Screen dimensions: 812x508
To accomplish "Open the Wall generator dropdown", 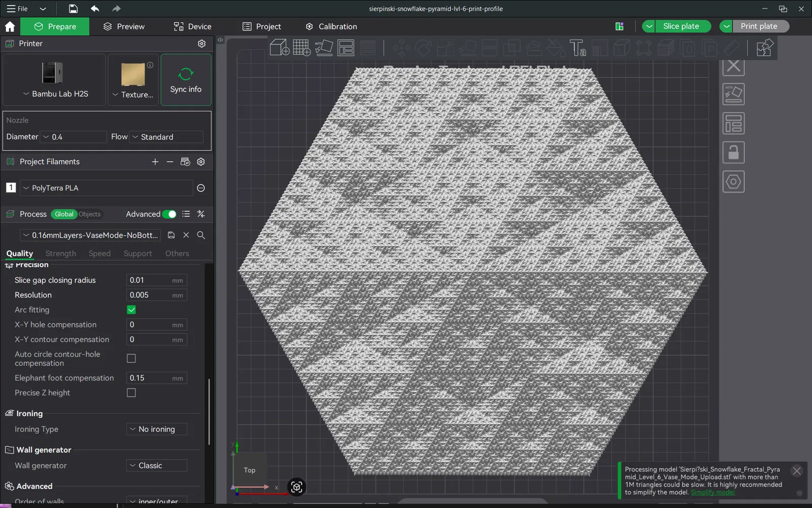I will pyautogui.click(x=156, y=466).
